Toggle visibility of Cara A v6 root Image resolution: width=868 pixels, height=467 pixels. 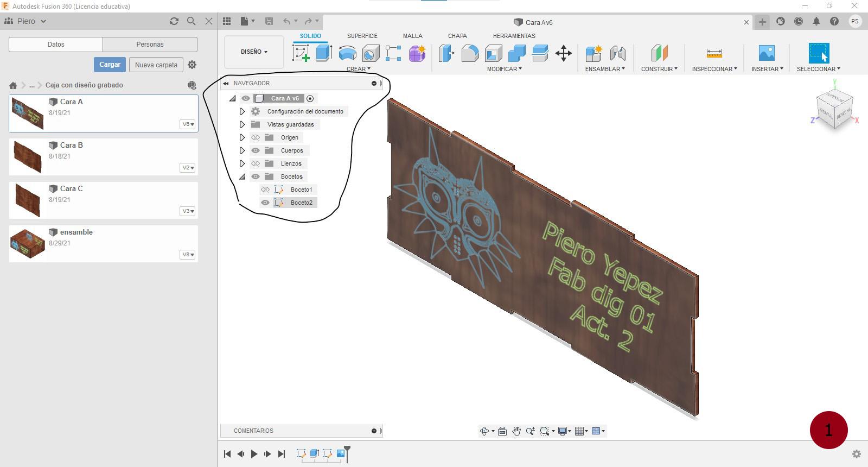[246, 98]
